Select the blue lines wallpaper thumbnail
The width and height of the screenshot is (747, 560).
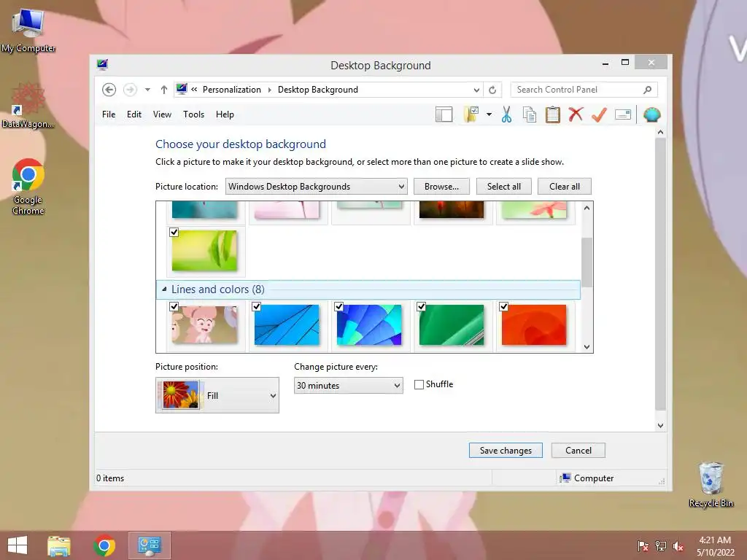(287, 324)
